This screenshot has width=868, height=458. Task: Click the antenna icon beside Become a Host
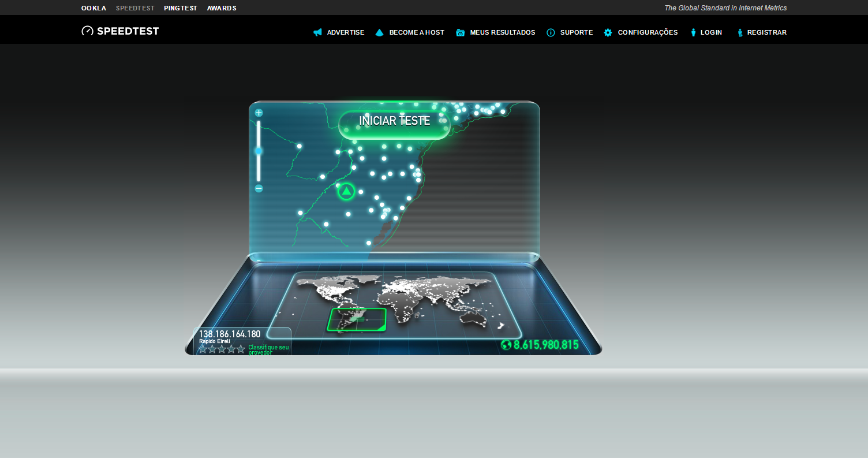[379, 32]
